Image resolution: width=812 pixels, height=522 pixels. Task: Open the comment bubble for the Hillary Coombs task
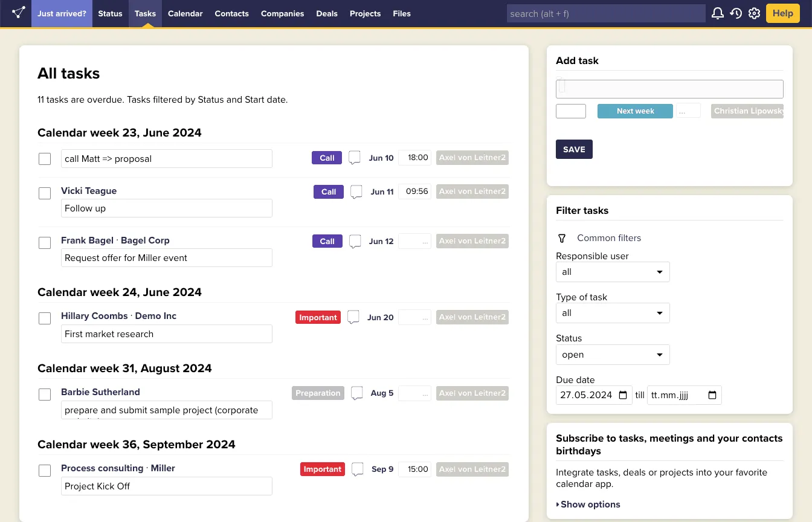coord(353,317)
